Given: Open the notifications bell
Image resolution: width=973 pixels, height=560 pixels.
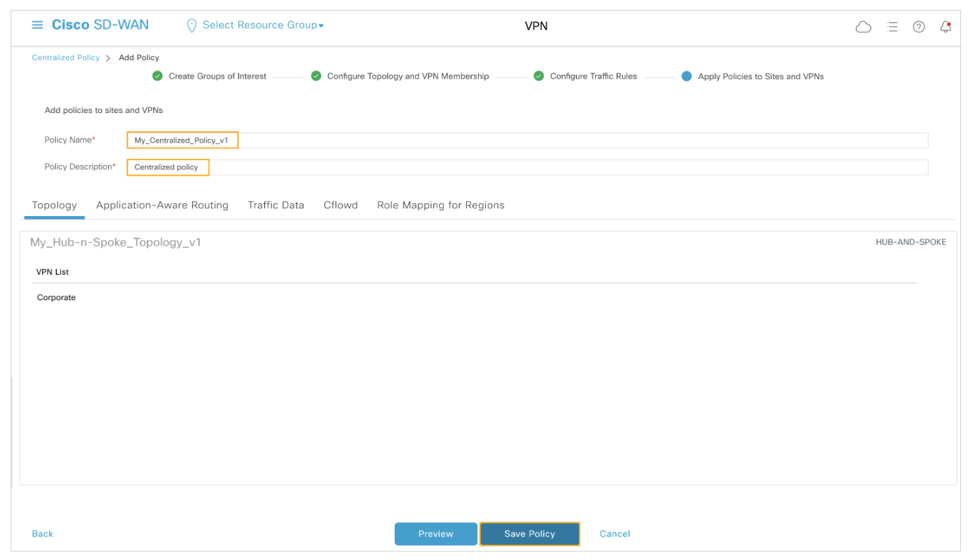Looking at the screenshot, I should click(x=945, y=27).
